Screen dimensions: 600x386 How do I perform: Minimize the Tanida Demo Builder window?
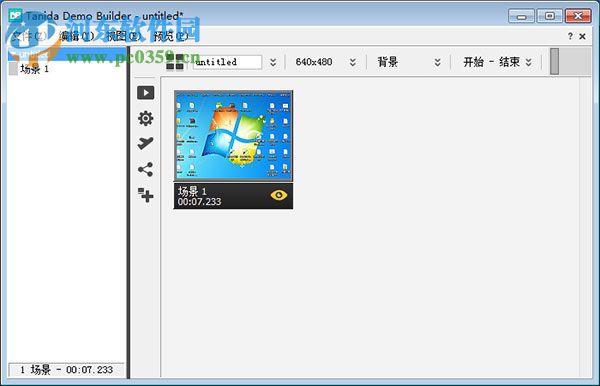point(521,16)
